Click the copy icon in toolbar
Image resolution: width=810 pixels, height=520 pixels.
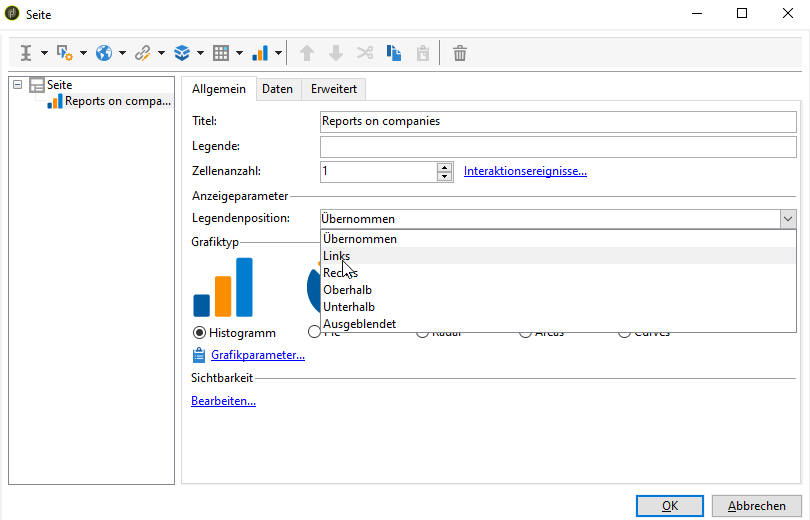(393, 53)
